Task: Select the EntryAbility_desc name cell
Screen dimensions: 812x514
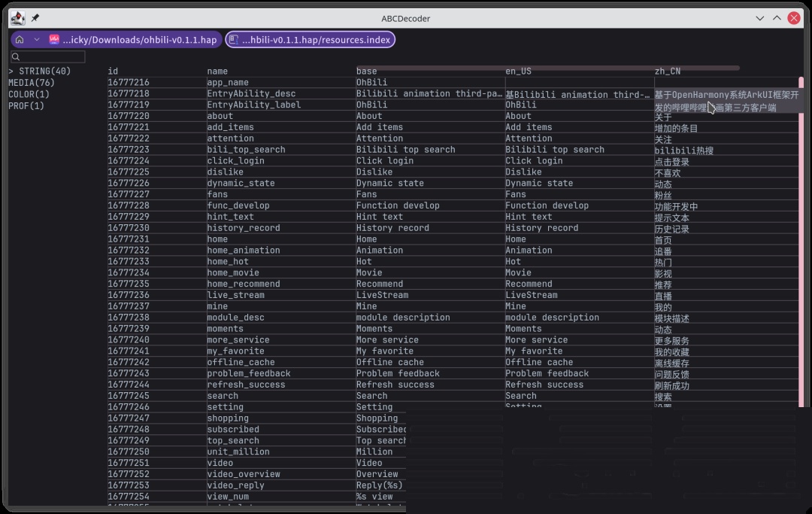Action: click(x=251, y=94)
